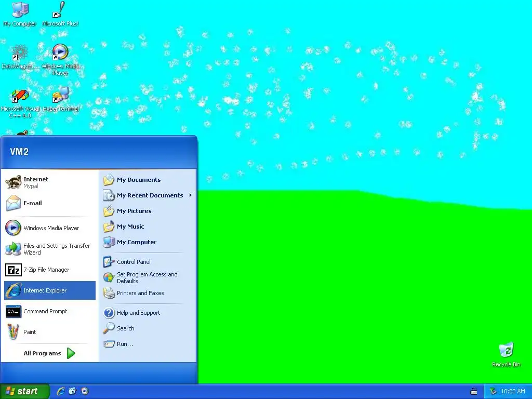Launch Internet Explorer from Quick Launch bar

coord(61,391)
